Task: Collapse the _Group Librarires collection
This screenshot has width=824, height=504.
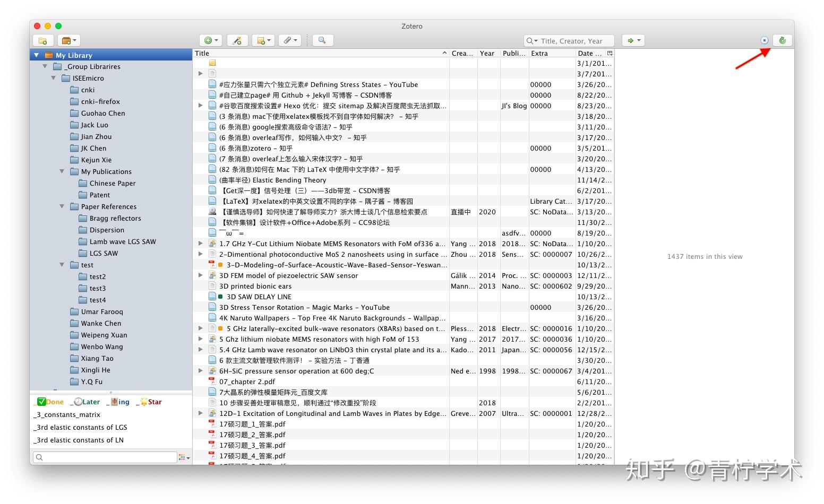Action: [45, 66]
